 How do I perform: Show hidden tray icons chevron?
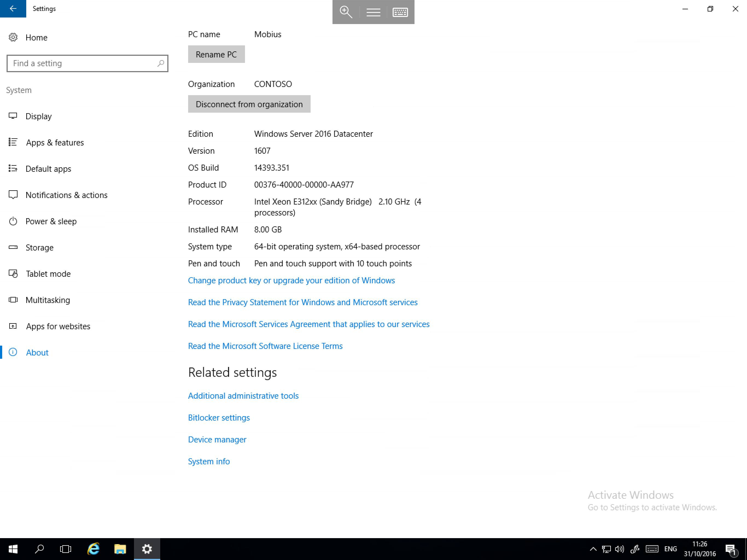coord(593,549)
